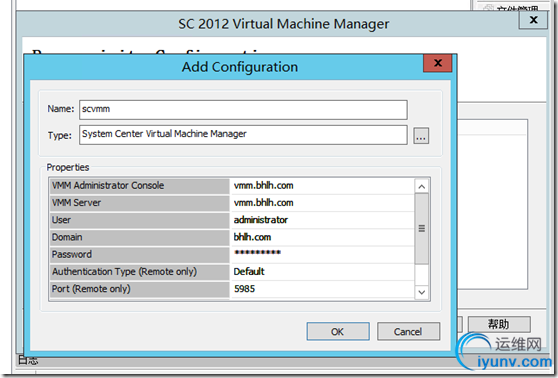Select the Password property label row
The height and width of the screenshot is (378, 558).
click(140, 254)
